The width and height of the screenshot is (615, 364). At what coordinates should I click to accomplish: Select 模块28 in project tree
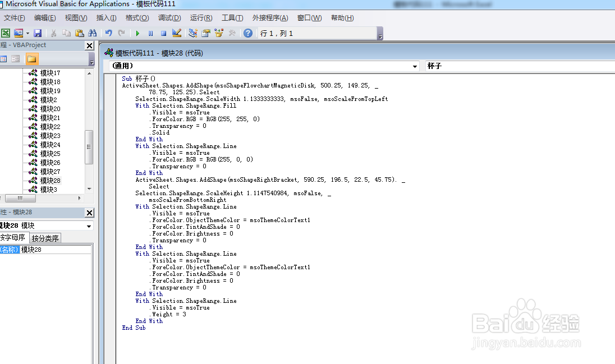click(x=50, y=181)
